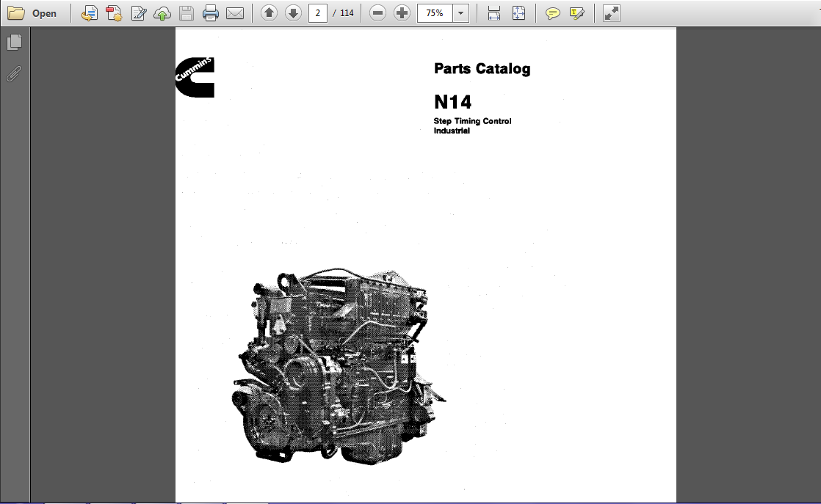Click the 'Parts Catalog' heading

pyautogui.click(x=482, y=69)
